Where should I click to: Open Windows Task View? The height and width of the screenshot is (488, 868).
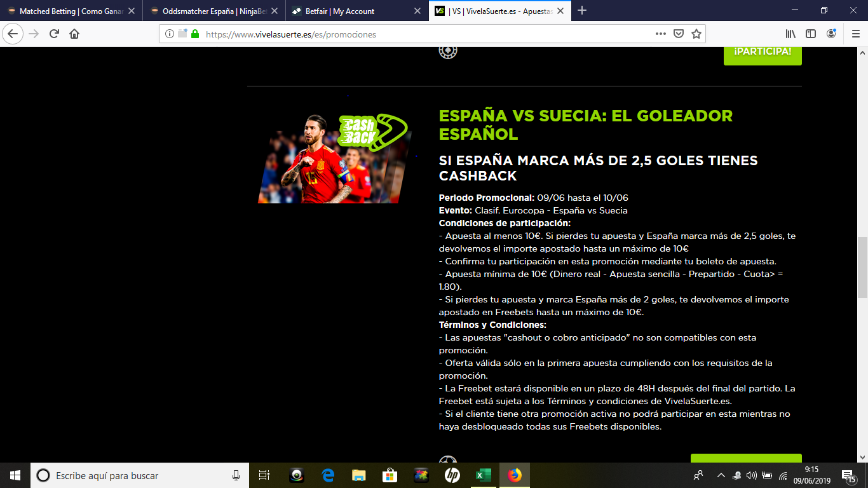point(264,475)
